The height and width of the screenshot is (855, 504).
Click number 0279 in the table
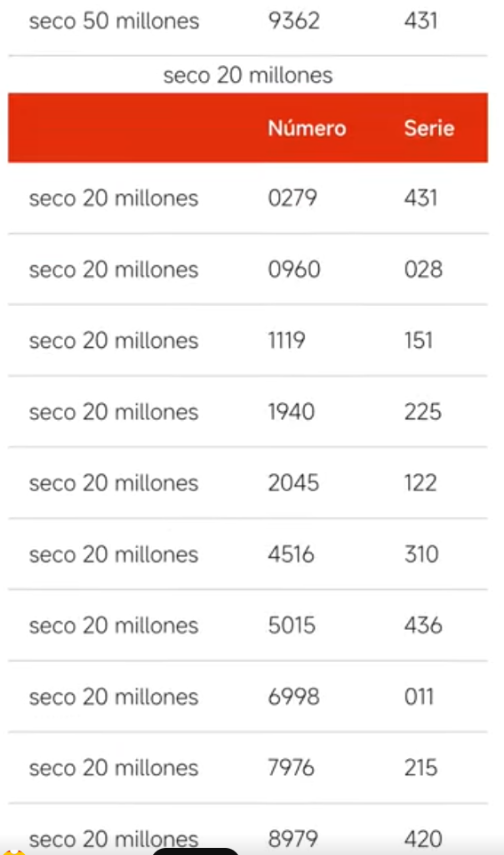point(292,198)
